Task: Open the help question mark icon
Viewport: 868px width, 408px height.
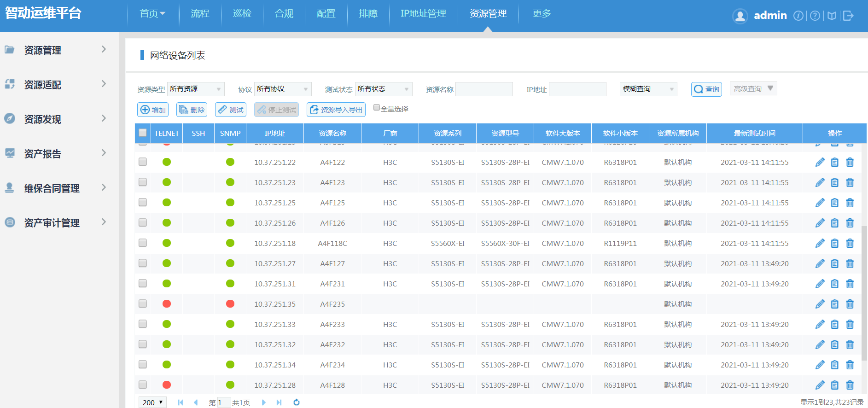Action: click(x=815, y=16)
